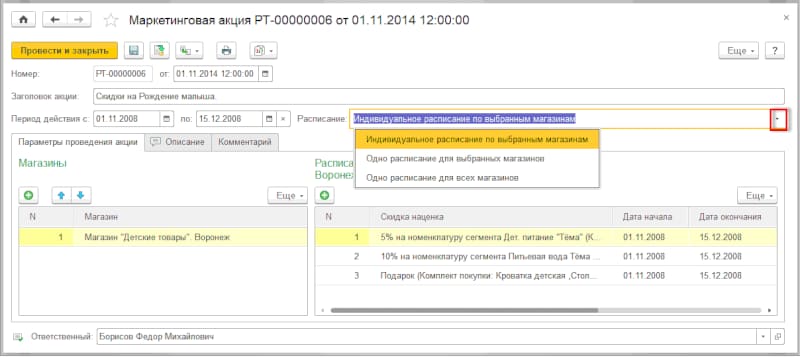Clear the period end date with x
This screenshot has height=360, width=800.
coord(283,119)
